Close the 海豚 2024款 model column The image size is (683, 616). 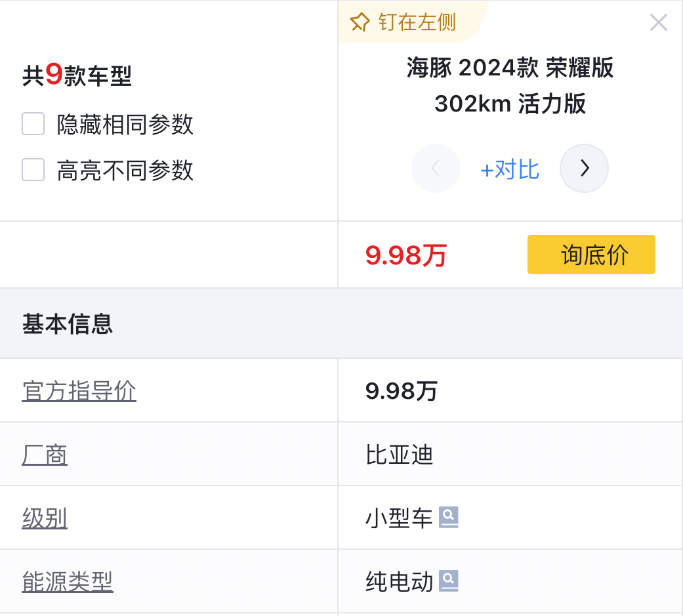pos(658,23)
